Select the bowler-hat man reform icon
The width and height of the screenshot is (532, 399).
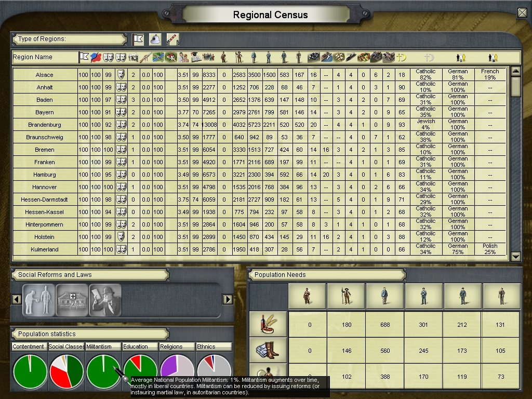pos(105,300)
